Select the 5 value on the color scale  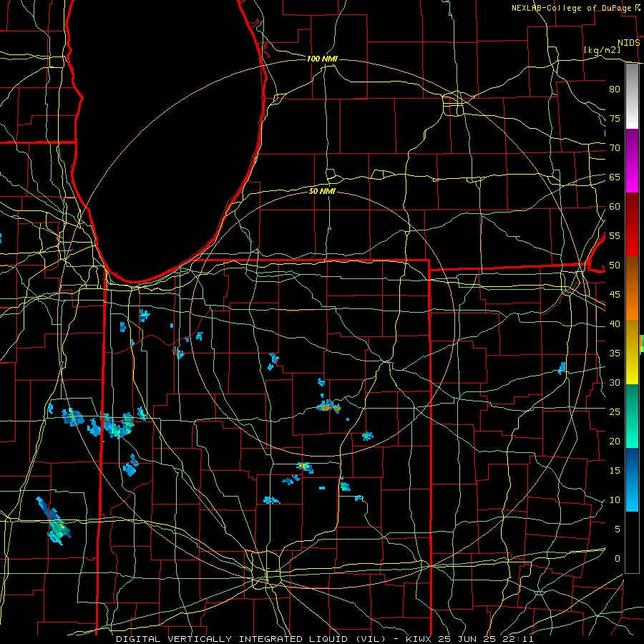click(x=618, y=530)
